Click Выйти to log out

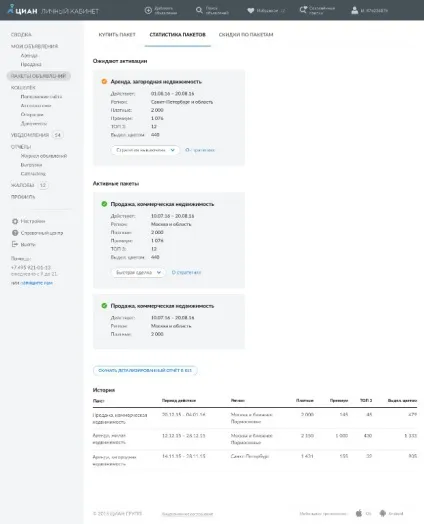click(x=28, y=244)
